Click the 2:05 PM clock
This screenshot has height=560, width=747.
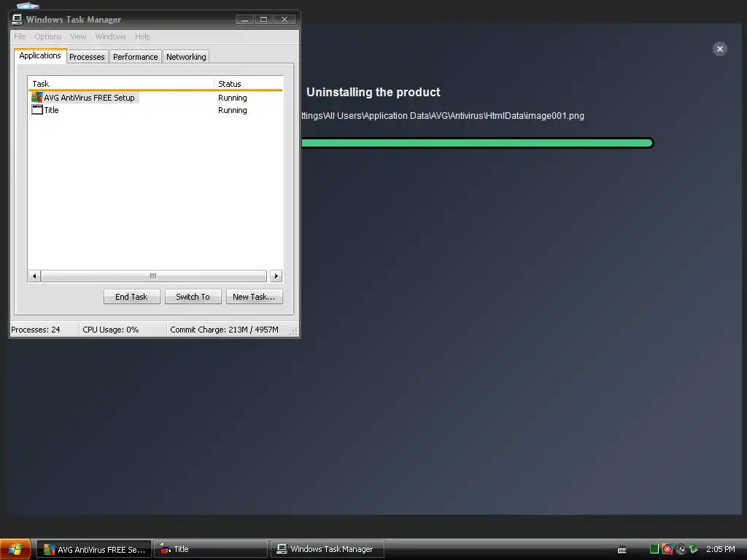point(720,549)
